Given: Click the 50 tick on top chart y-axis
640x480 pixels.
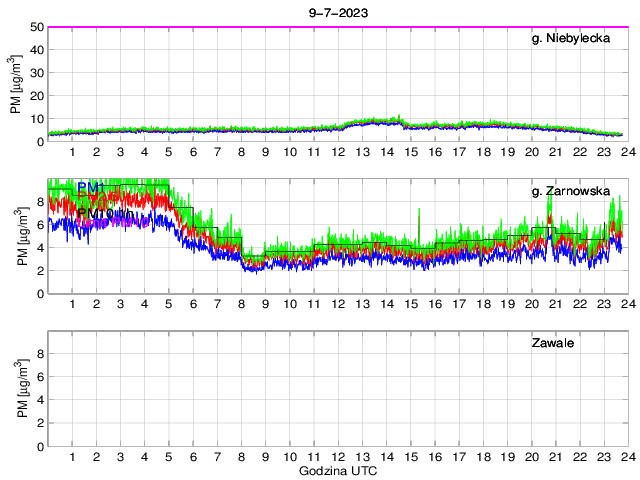Looking at the screenshot, I should 33,27.
